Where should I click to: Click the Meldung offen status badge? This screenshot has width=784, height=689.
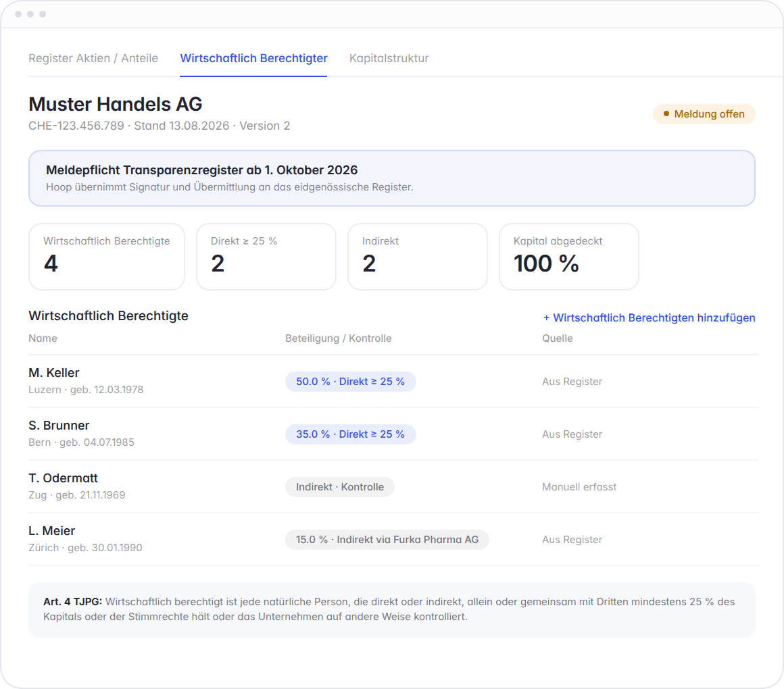tap(704, 114)
